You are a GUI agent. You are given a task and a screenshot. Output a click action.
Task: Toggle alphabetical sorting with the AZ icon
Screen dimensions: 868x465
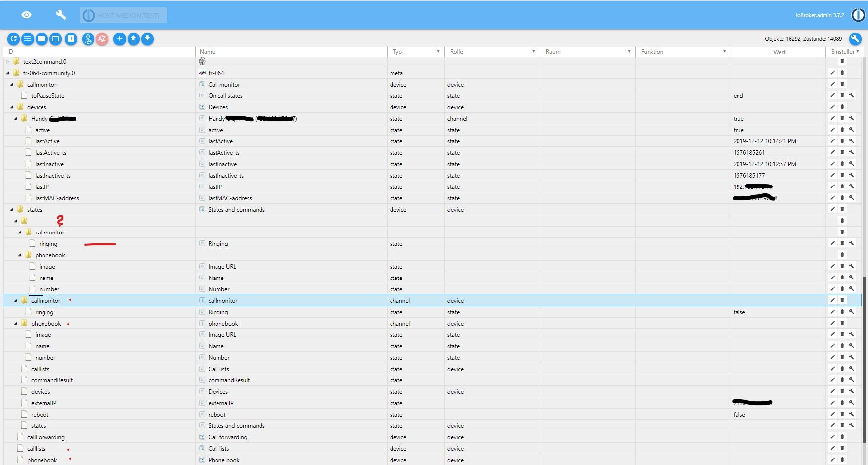(x=102, y=39)
